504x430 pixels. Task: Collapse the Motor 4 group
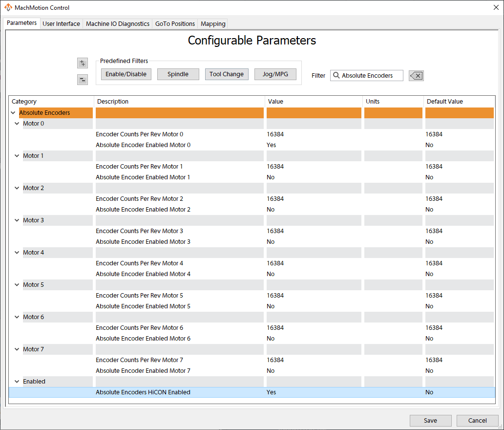pos(17,252)
